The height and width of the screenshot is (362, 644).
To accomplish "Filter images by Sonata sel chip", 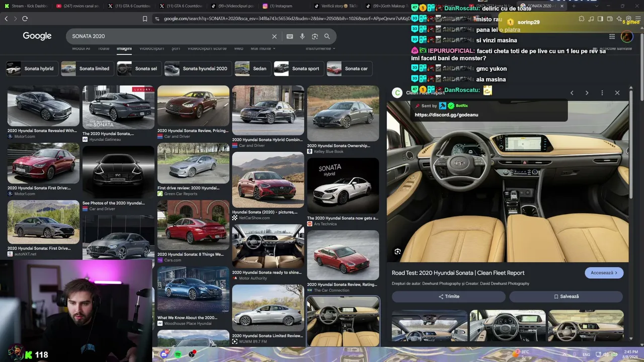I will click(139, 68).
